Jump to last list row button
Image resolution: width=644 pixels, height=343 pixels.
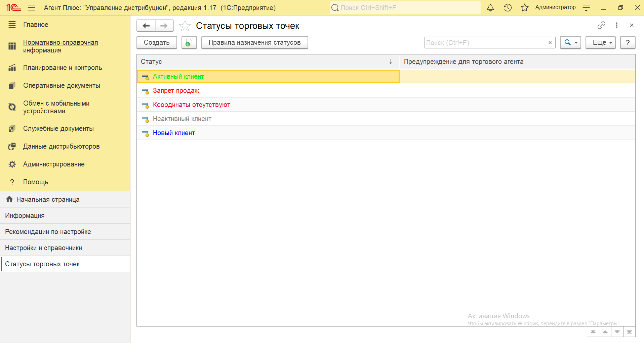point(629,332)
